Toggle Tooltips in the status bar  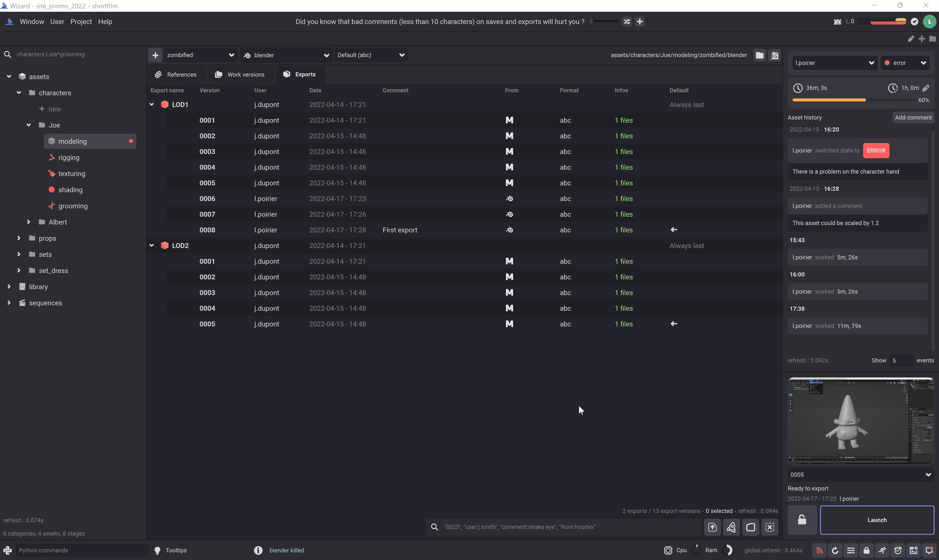click(171, 550)
